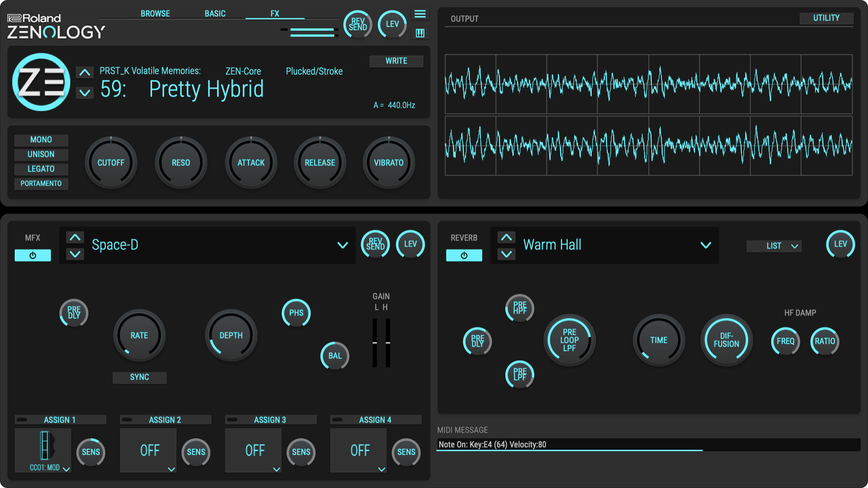The image size is (868, 488).
Task: Click the WRITE button
Action: 396,61
